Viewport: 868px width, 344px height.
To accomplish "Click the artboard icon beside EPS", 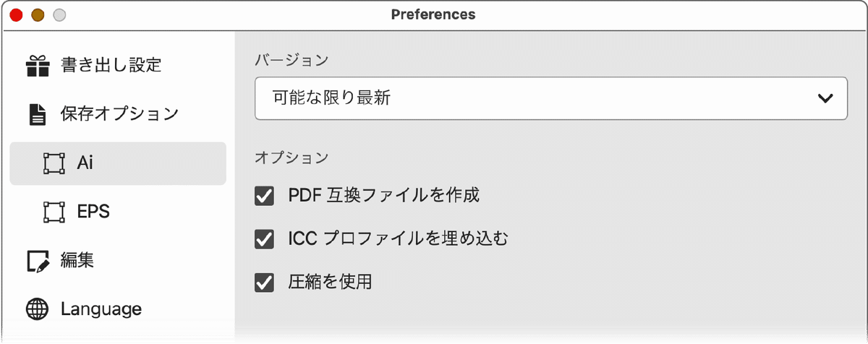I will pyautogui.click(x=54, y=212).
